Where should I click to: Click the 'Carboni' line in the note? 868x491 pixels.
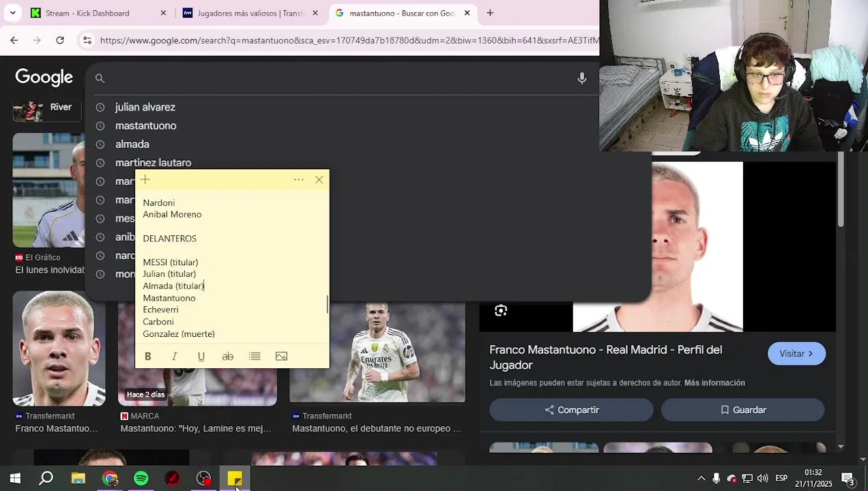[158, 321]
